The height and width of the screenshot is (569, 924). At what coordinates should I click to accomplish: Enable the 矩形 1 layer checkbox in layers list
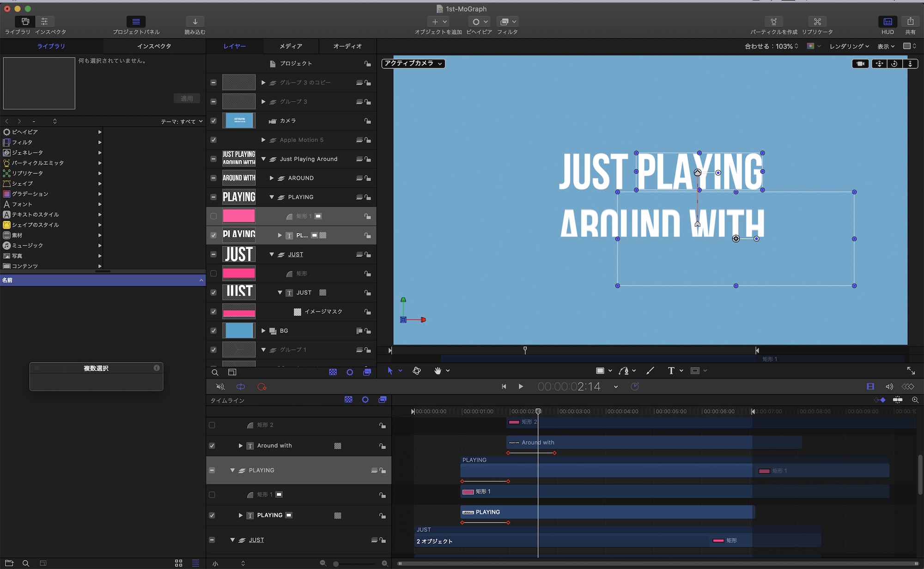213,216
